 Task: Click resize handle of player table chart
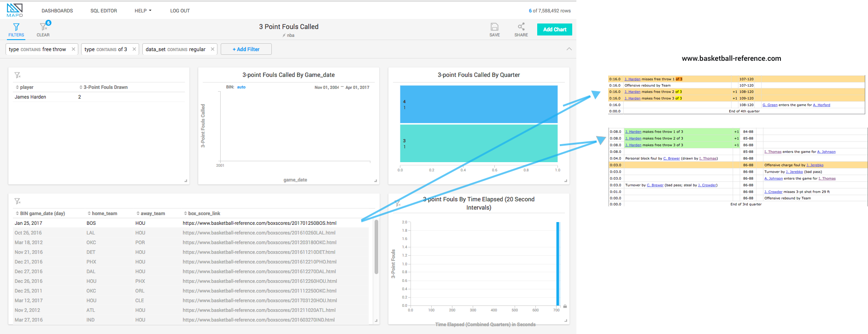186,181
